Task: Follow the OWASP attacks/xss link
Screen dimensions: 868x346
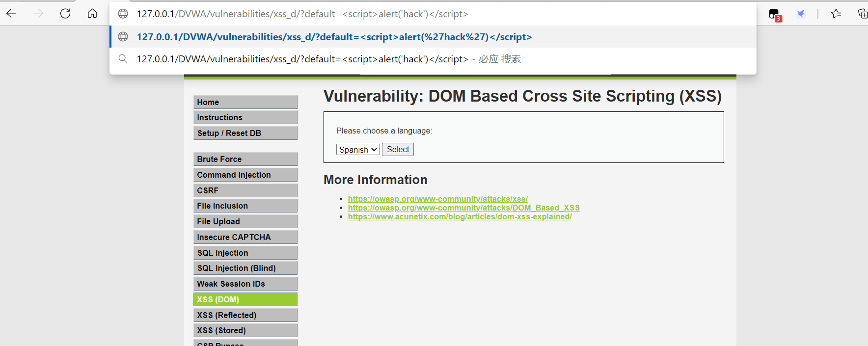Action: pos(438,199)
